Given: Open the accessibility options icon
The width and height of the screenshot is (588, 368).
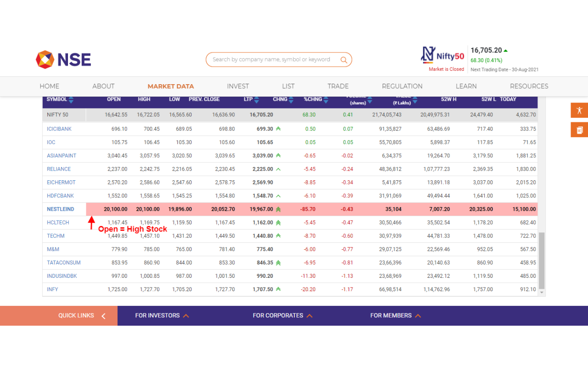Looking at the screenshot, I should tap(579, 110).
